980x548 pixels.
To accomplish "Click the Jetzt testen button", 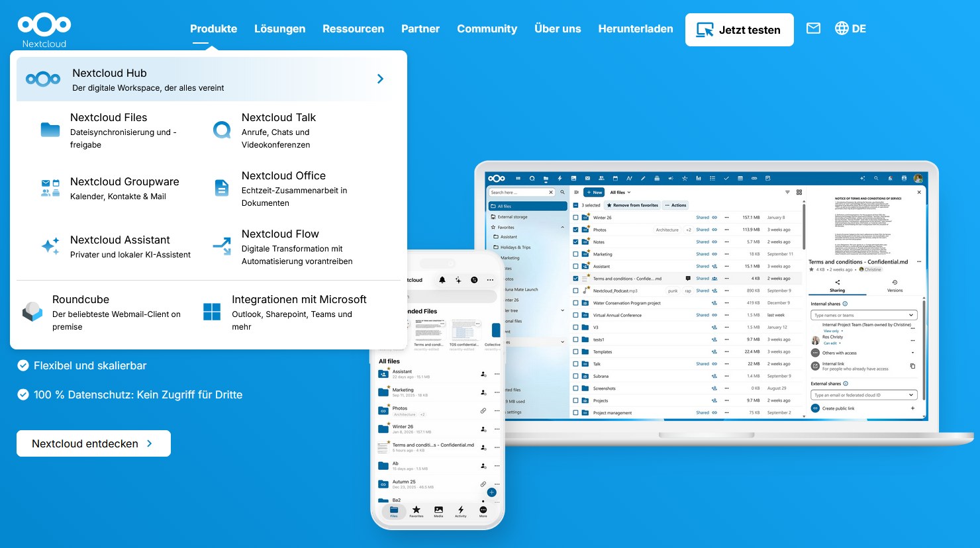I will pyautogui.click(x=739, y=30).
